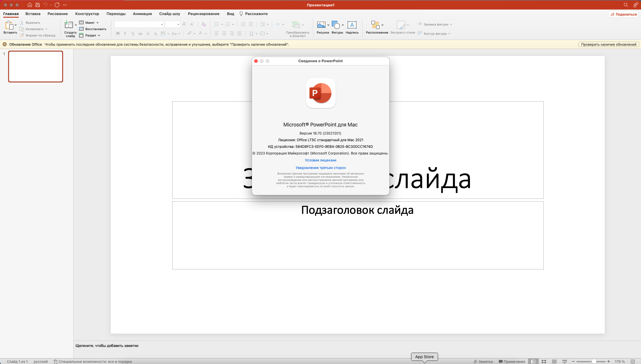Open the Arrange (Расположение) tool
The image size is (641, 364).
click(x=375, y=25)
